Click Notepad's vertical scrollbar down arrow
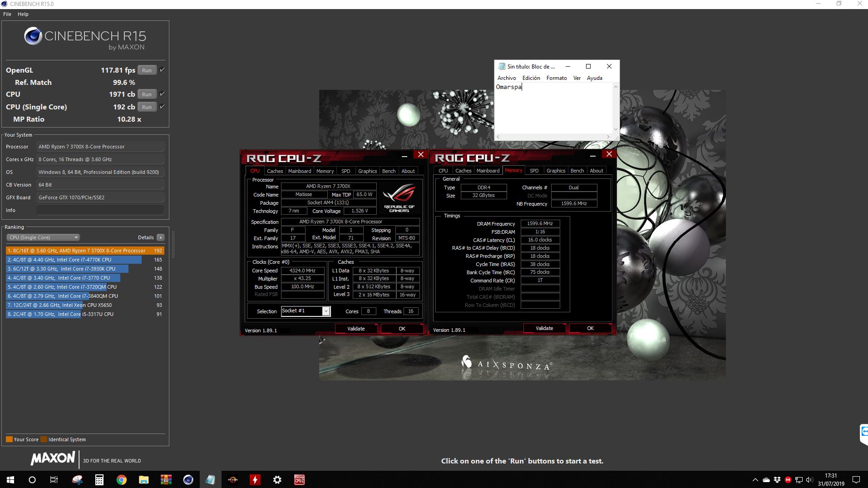The image size is (868, 488). 616,129
